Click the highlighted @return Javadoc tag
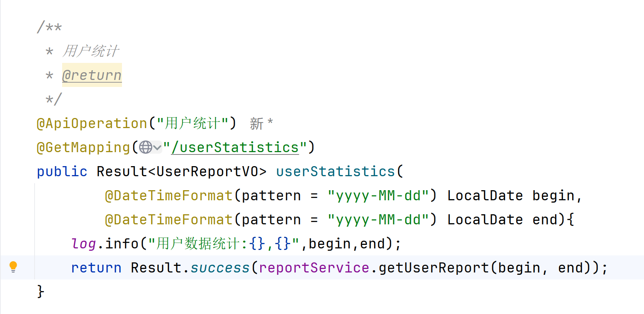The width and height of the screenshot is (644, 314). pos(92,75)
